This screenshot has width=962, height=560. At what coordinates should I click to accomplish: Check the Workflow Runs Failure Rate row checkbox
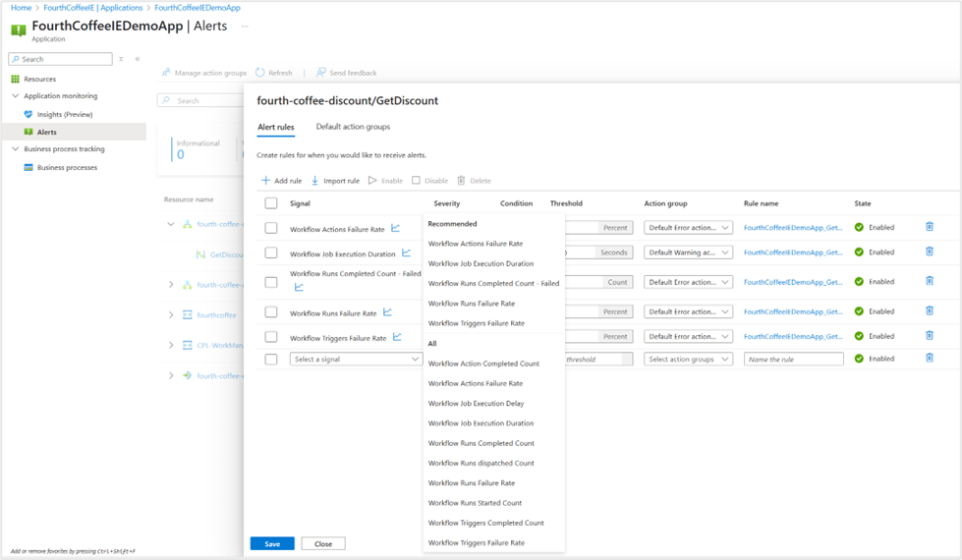coord(271,312)
